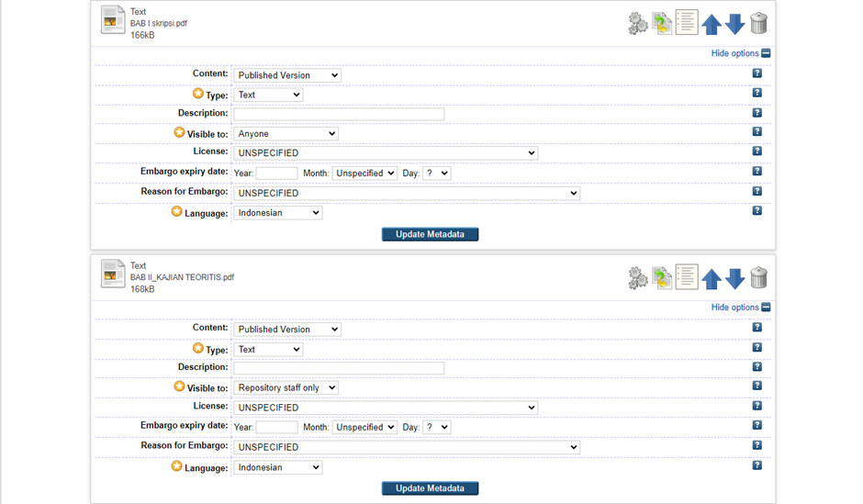Open the first document's 'Visible to' dropdown showing Anyone
The width and height of the screenshot is (863, 504).
286,134
